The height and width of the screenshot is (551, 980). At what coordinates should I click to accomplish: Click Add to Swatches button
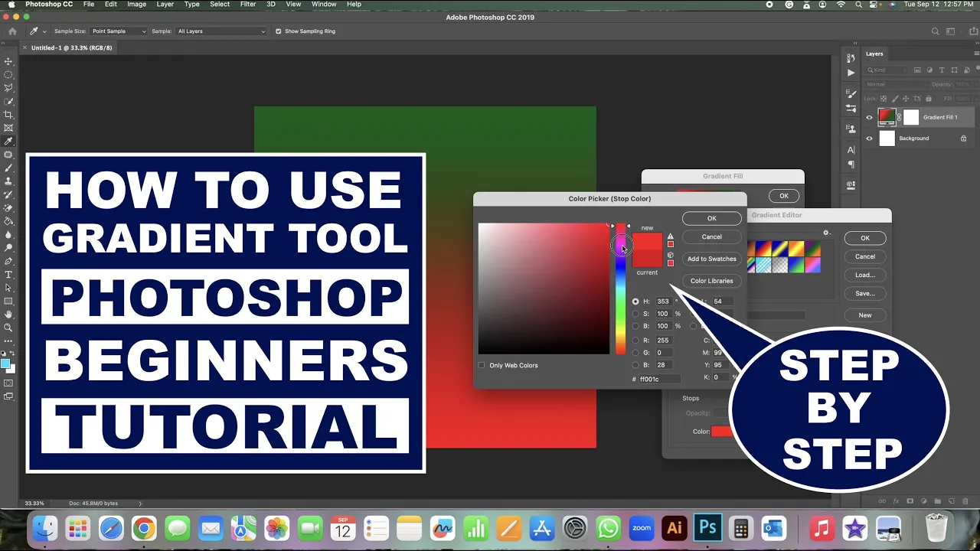711,259
